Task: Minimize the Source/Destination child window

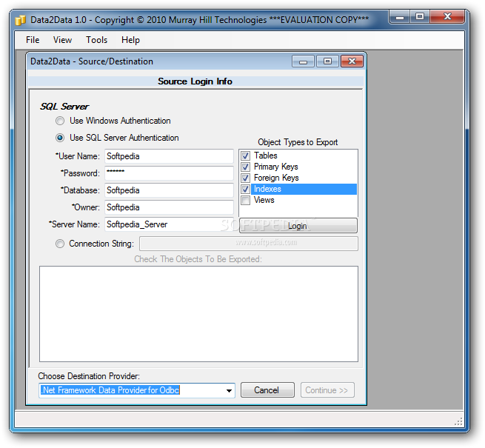Action: click(x=303, y=61)
